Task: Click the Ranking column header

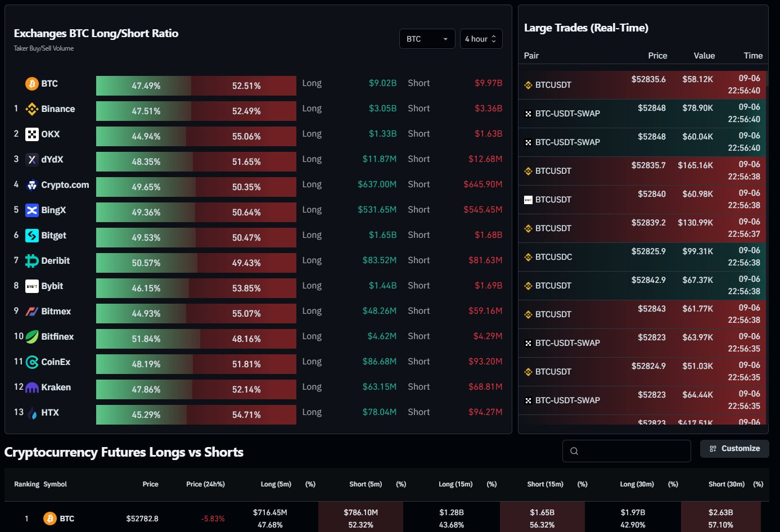Action: click(27, 484)
